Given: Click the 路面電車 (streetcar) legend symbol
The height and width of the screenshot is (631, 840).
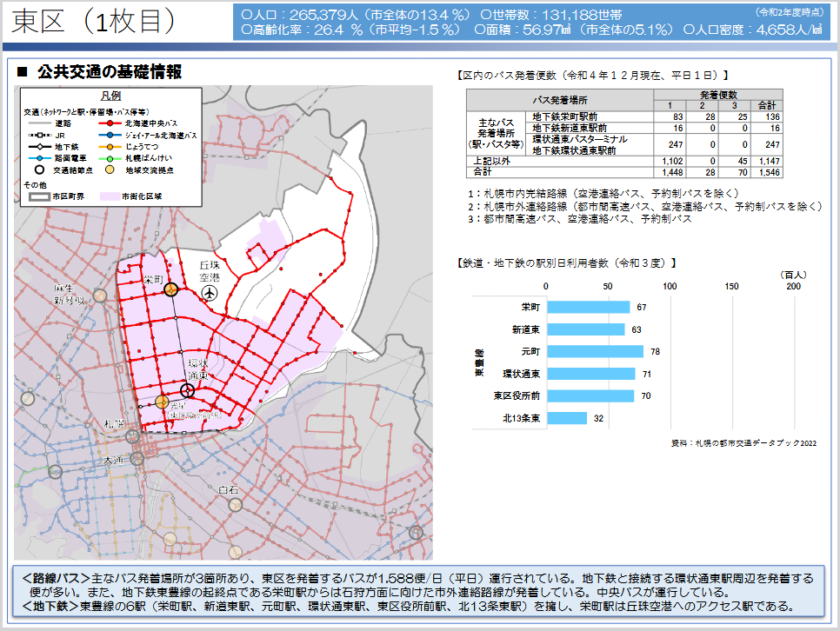Looking at the screenshot, I should pyautogui.click(x=39, y=157).
